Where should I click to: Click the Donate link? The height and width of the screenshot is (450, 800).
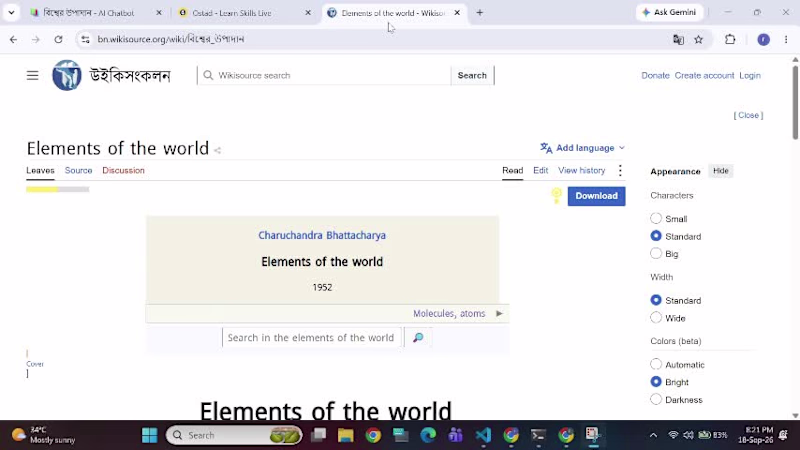655,76
